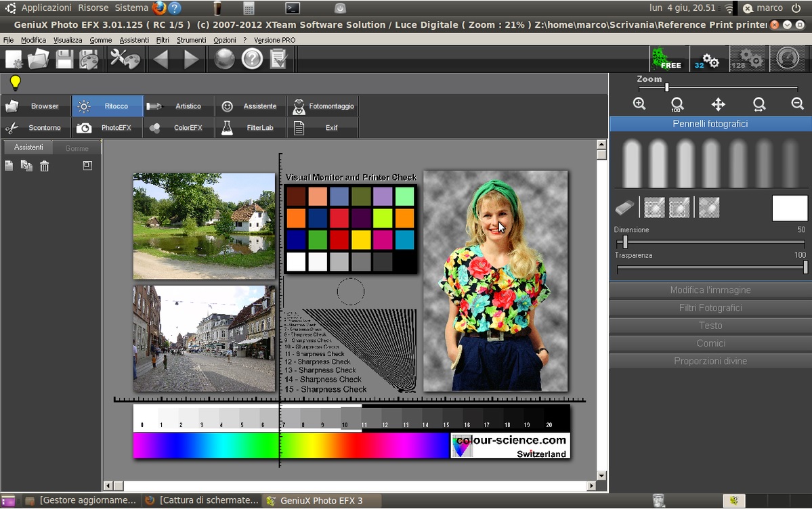Image resolution: width=812 pixels, height=509 pixels.
Task: Click the Scontorno button
Action: click(36, 128)
